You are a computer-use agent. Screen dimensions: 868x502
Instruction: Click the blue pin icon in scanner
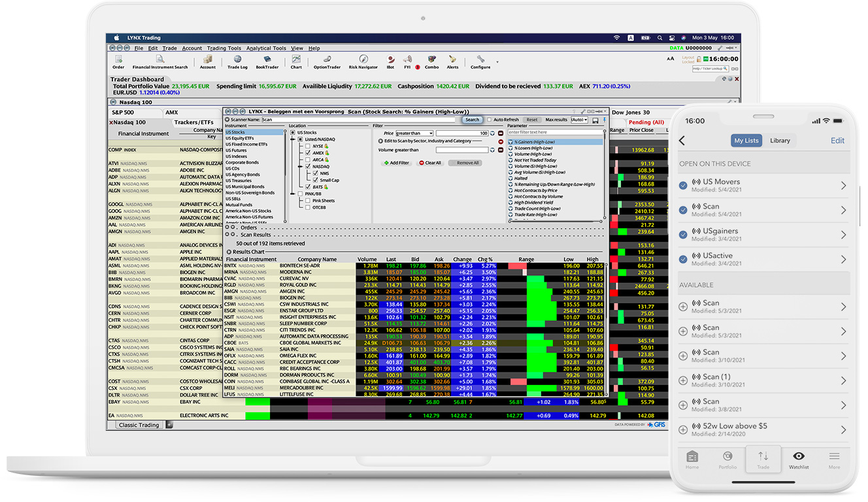pyautogui.click(x=604, y=120)
